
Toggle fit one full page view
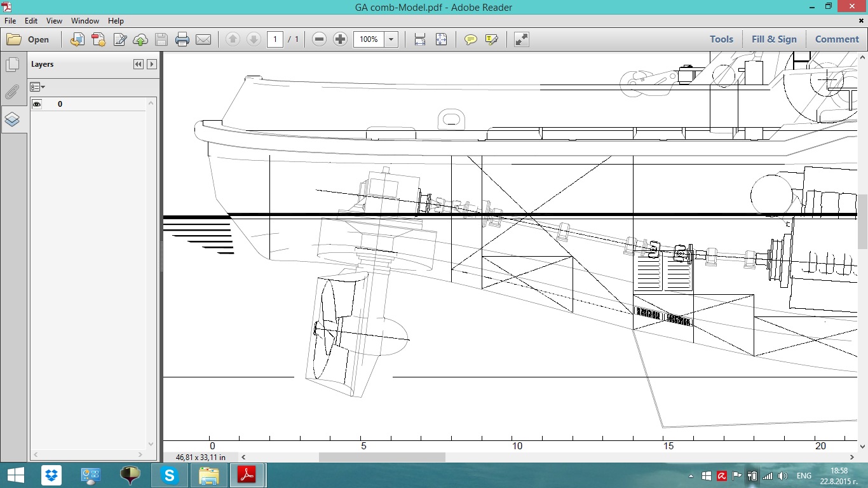pos(442,39)
